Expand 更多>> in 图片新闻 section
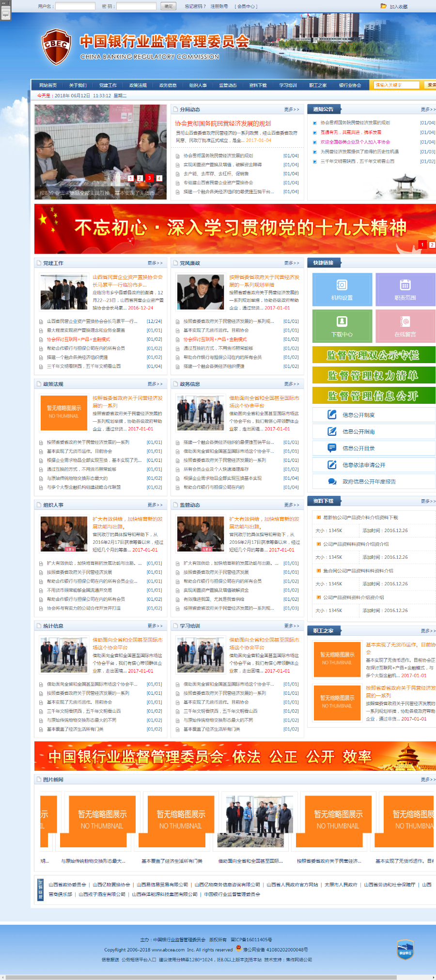This screenshot has width=436, height=980. tap(428, 780)
